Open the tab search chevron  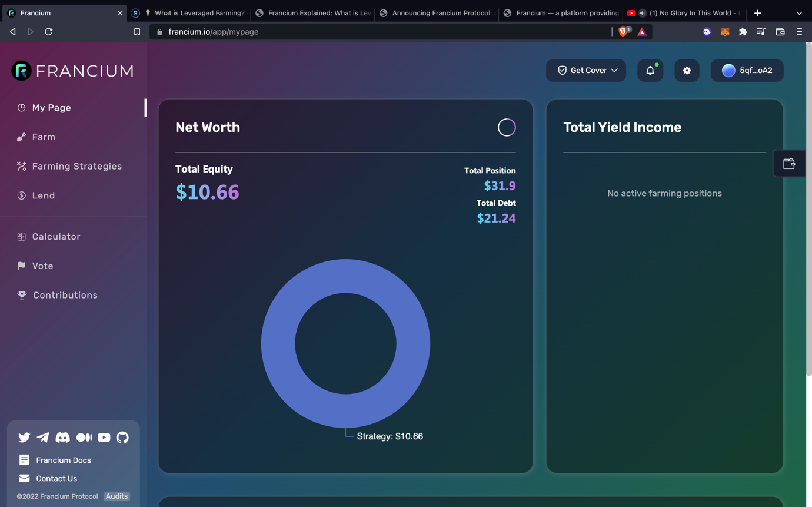(799, 13)
